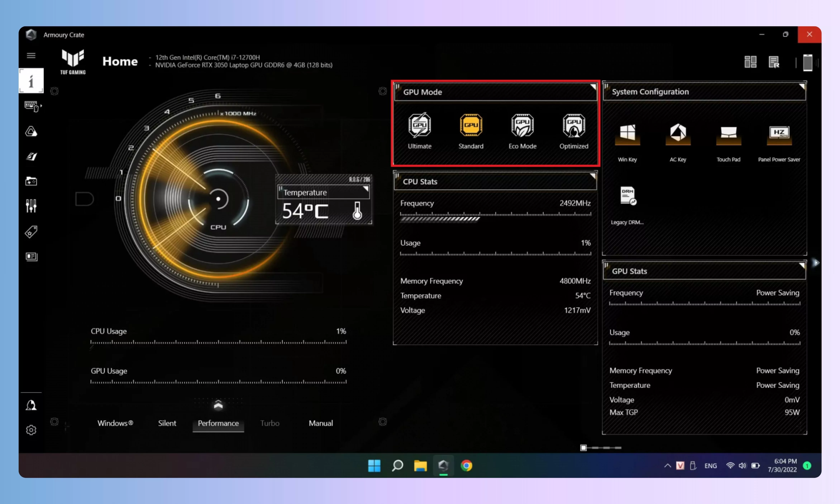The image size is (840, 504).
Task: Switch to the Silent performance mode
Action: [x=167, y=423]
